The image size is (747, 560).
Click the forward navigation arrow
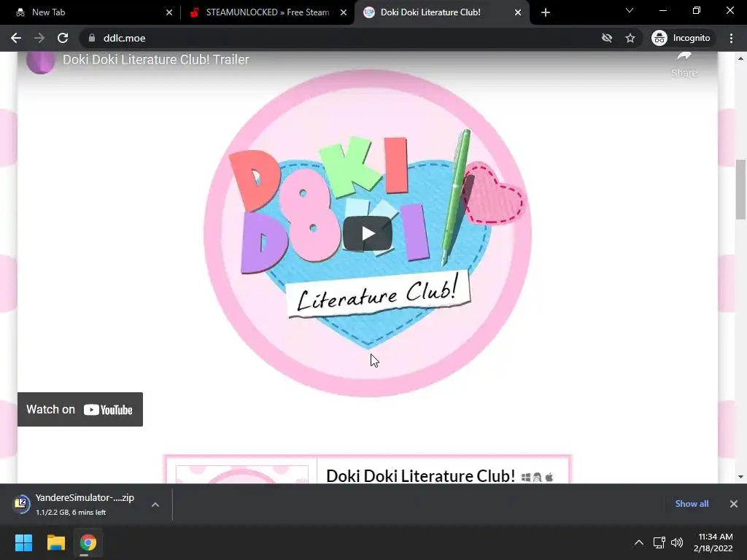pos(39,38)
